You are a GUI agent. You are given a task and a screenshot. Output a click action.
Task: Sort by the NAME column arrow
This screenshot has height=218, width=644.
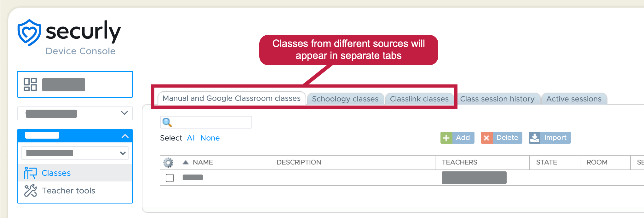tap(186, 162)
